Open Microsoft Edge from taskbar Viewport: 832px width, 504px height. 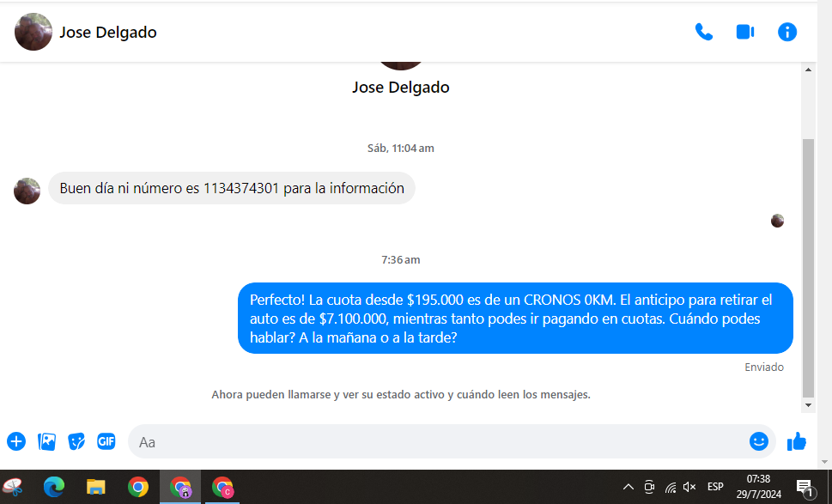[x=54, y=487]
